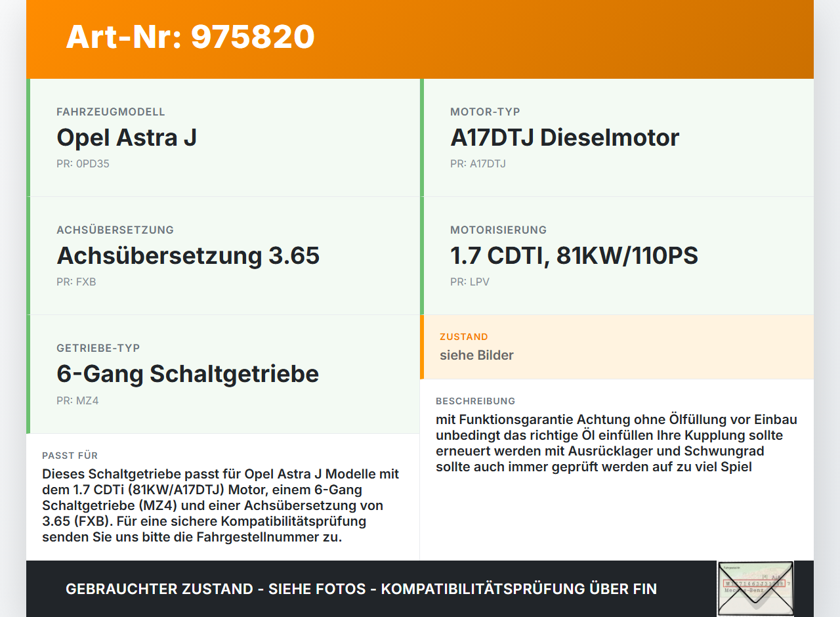Select the PR: 0PD35 code text
The width and height of the screenshot is (840, 617).
pos(83,163)
